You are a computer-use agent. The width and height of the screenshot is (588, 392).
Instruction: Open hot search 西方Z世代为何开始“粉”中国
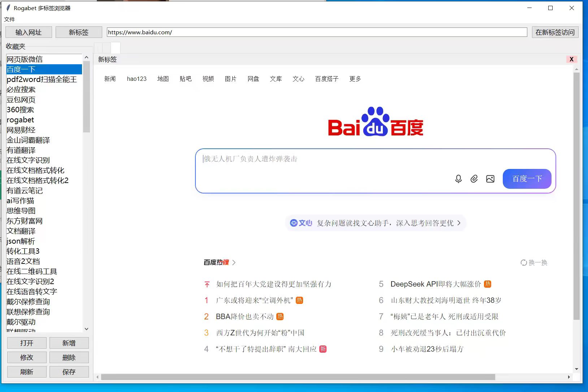coord(260,333)
